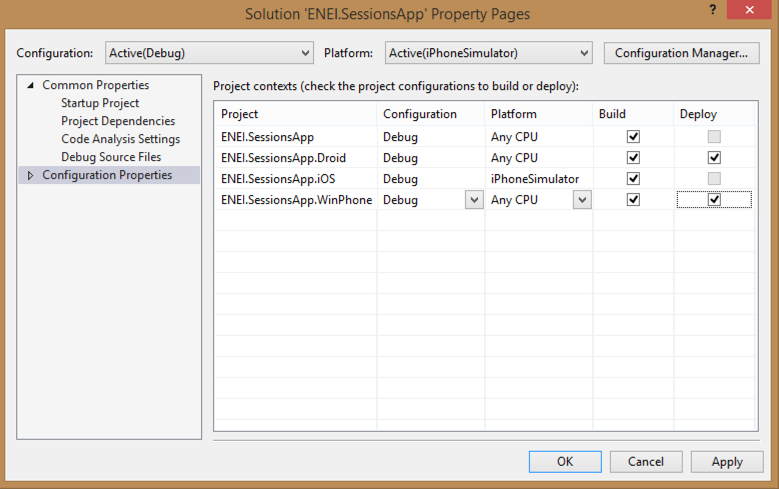
Task: Click the Configuration Manager button
Action: (681, 53)
